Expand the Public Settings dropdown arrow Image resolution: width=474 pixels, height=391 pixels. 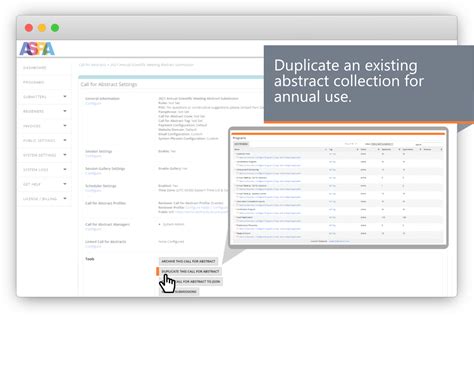point(65,140)
